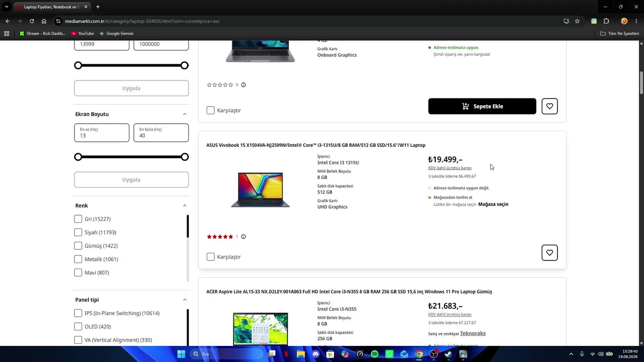The height and width of the screenshot is (362, 644).
Task: Enable the IPS (In-Plane Switching) panel filter
Action: (78, 313)
